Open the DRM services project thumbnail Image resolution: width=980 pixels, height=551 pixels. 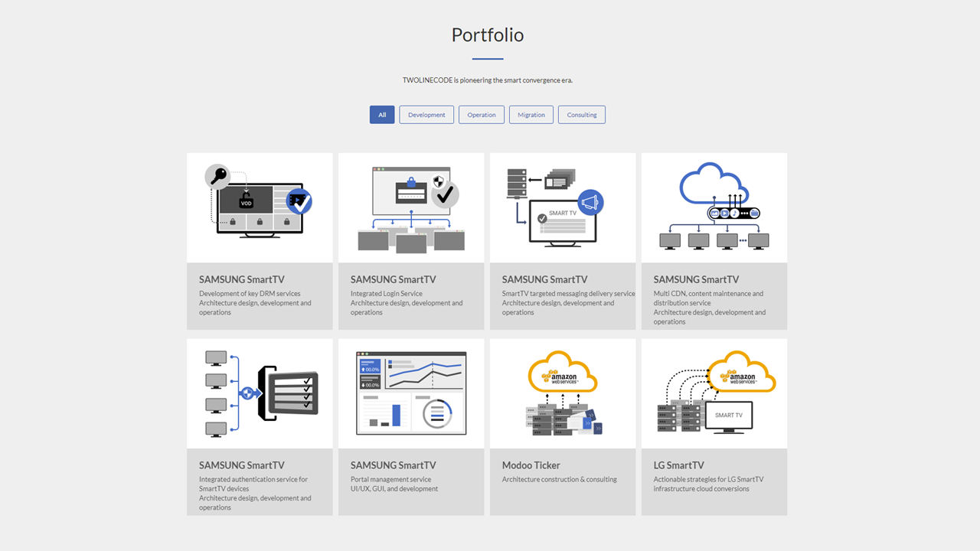point(260,207)
